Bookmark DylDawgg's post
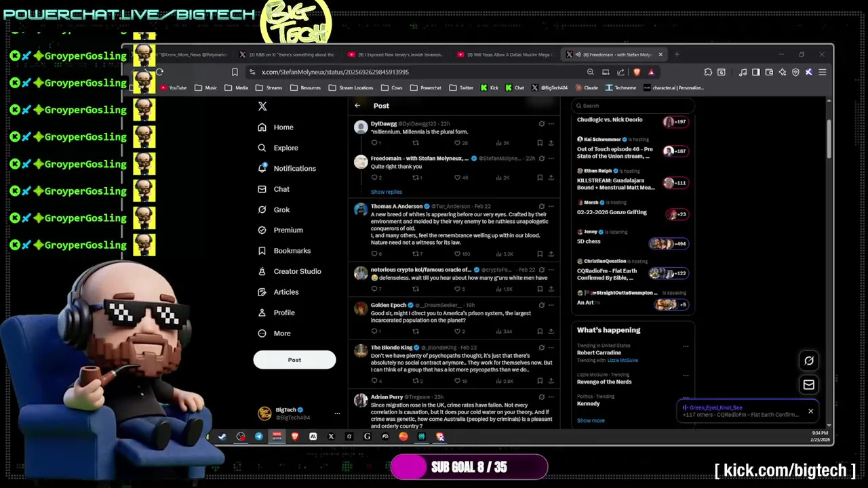Screen dimensions: 868x488 pos(540,143)
